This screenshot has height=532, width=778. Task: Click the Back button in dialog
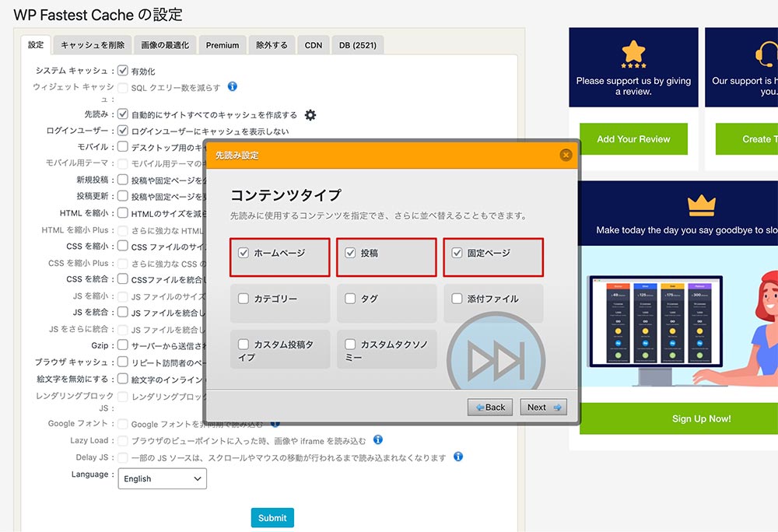coord(490,407)
